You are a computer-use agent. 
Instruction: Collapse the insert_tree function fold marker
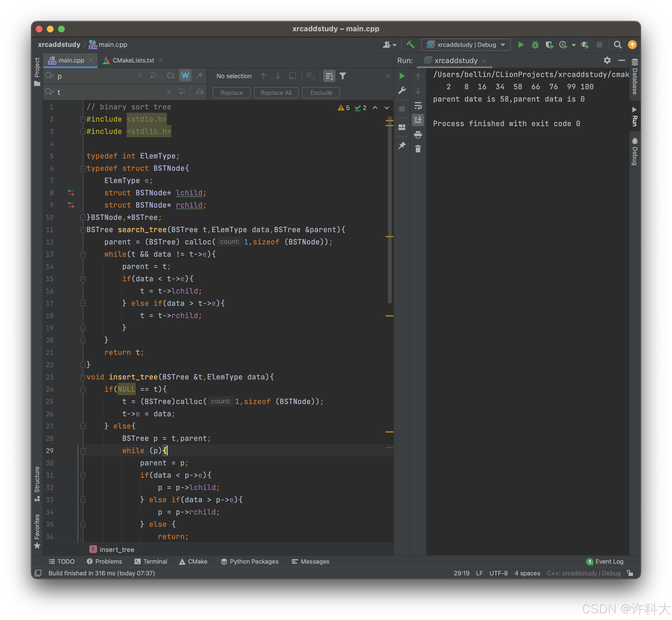point(83,377)
